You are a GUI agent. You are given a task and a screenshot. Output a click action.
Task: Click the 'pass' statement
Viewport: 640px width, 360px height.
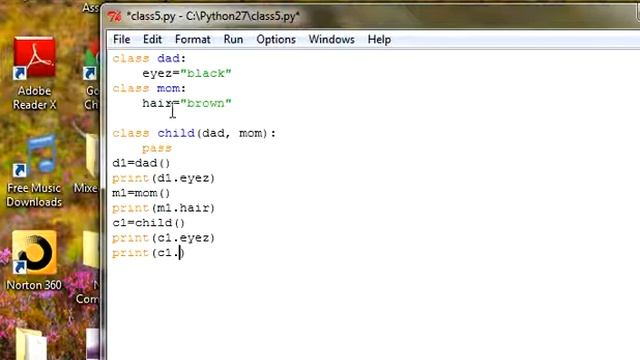click(x=157, y=148)
